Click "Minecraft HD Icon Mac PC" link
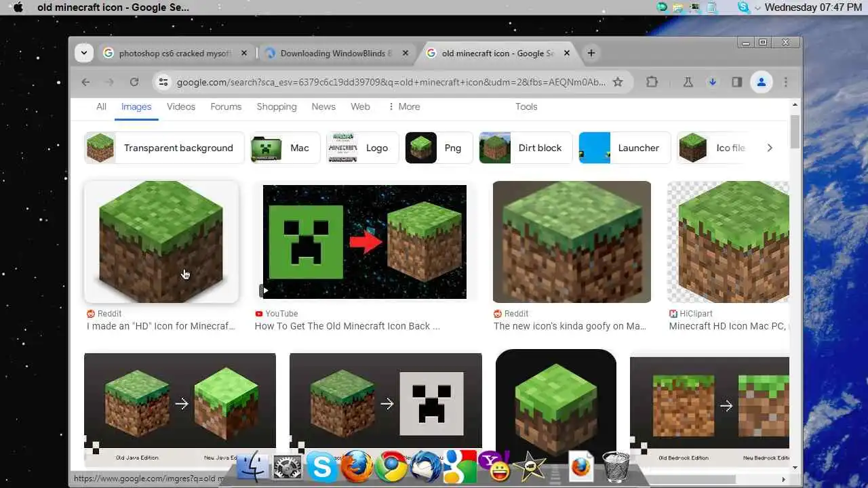The width and height of the screenshot is (868, 488). click(728, 326)
